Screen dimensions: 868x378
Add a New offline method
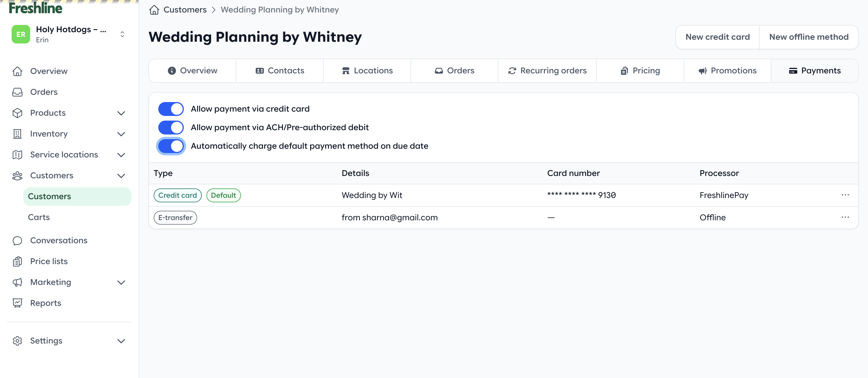809,37
